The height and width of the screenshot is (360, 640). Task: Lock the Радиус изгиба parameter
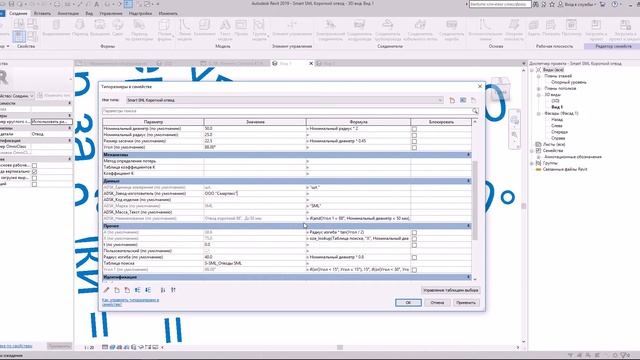414,258
